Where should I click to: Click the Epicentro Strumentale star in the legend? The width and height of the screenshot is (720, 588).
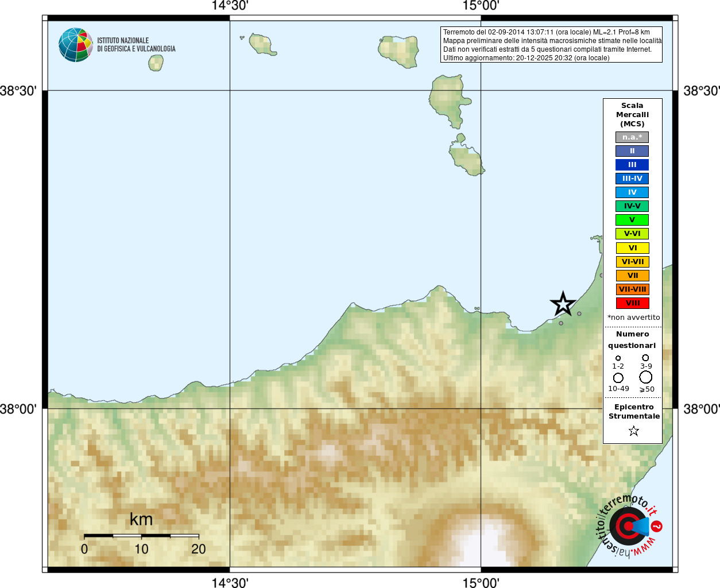click(633, 431)
